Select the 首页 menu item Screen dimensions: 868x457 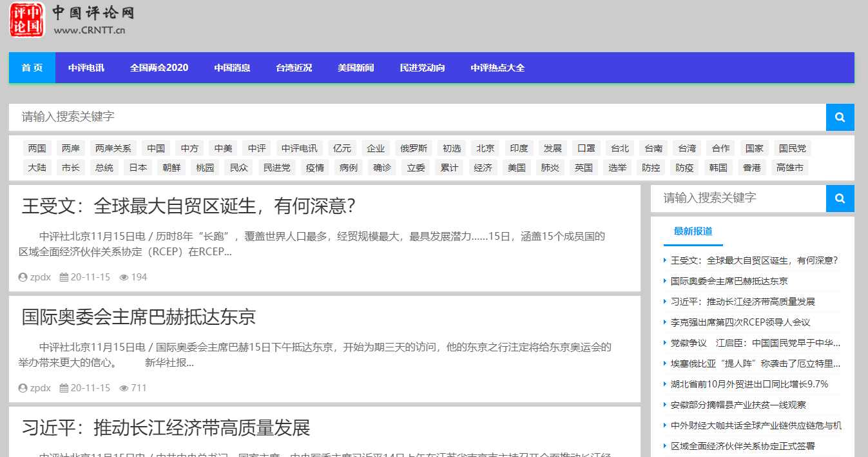[x=32, y=67]
